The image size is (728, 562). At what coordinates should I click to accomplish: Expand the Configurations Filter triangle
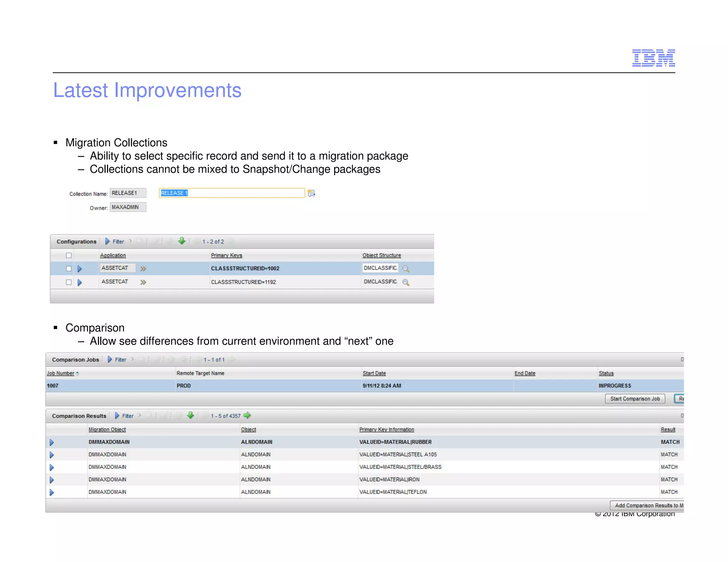click(x=107, y=242)
